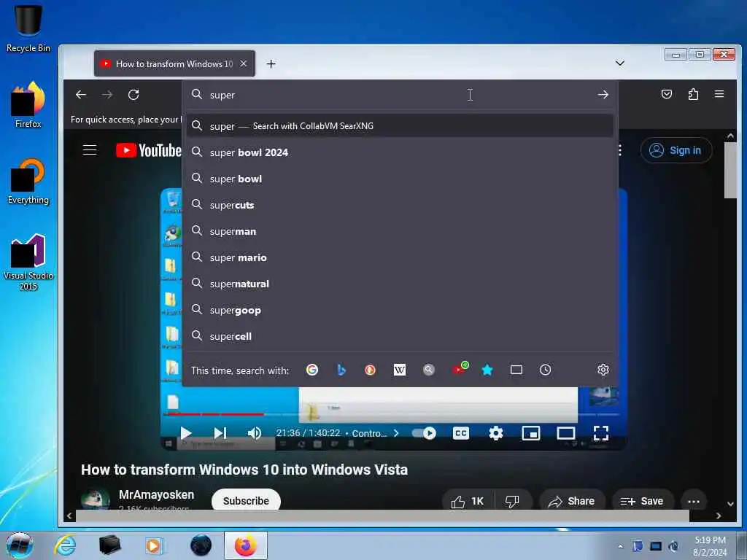Choose suggestion super bowl
The height and width of the screenshot is (560, 747).
click(x=400, y=179)
